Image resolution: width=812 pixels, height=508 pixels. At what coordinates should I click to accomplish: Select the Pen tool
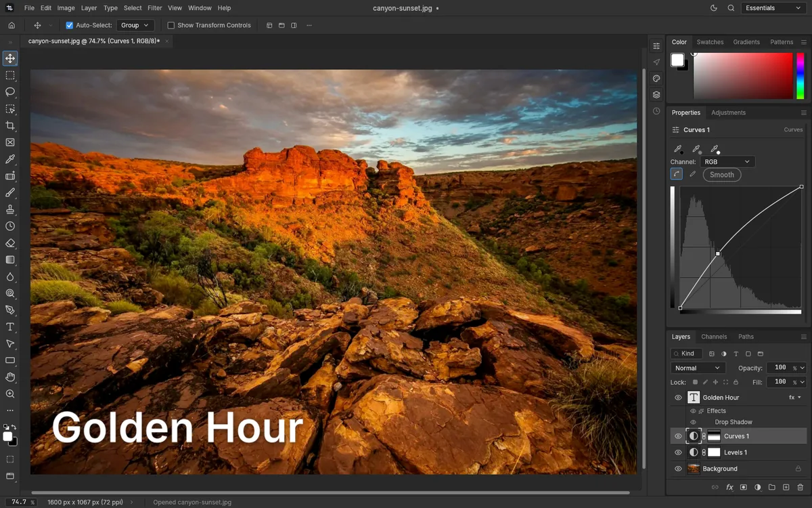10,310
